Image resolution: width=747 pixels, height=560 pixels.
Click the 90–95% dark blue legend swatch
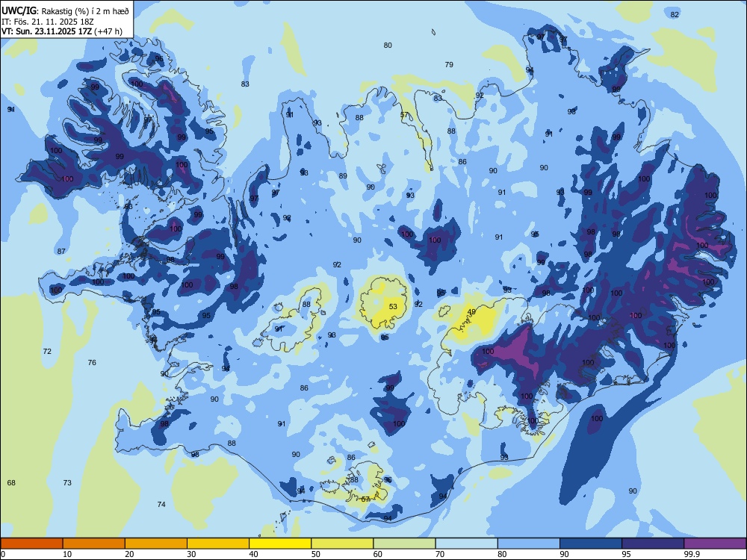591,544
